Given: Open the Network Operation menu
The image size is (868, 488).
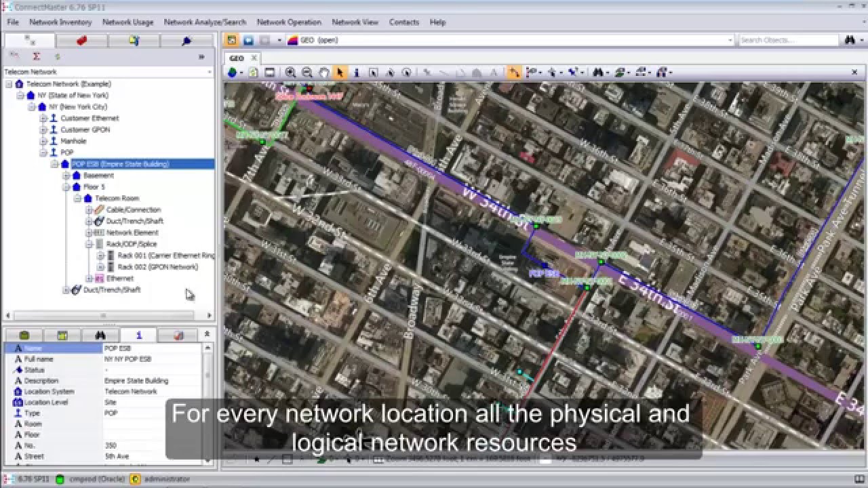Looking at the screenshot, I should (289, 22).
